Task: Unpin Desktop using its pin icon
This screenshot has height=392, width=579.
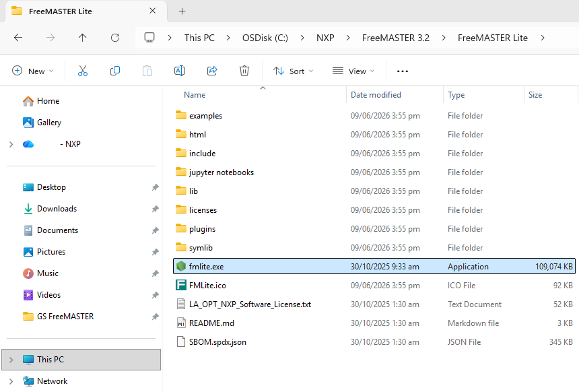Action: [155, 187]
